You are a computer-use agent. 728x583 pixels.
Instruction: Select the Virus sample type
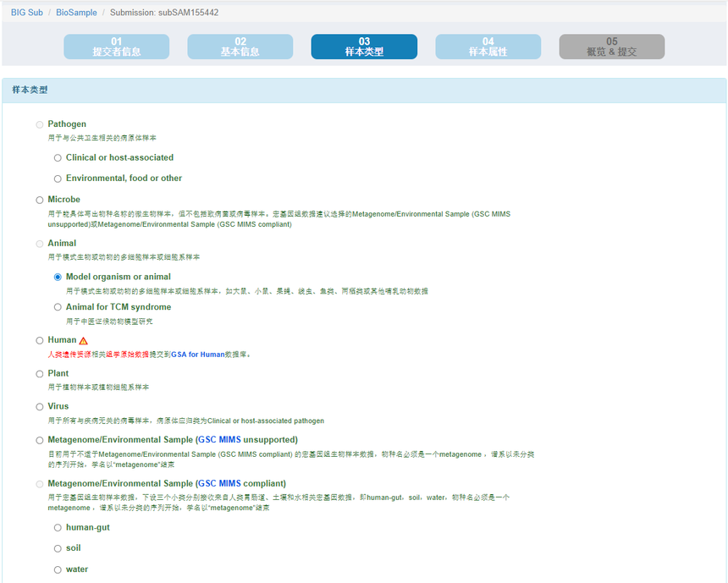pyautogui.click(x=39, y=406)
